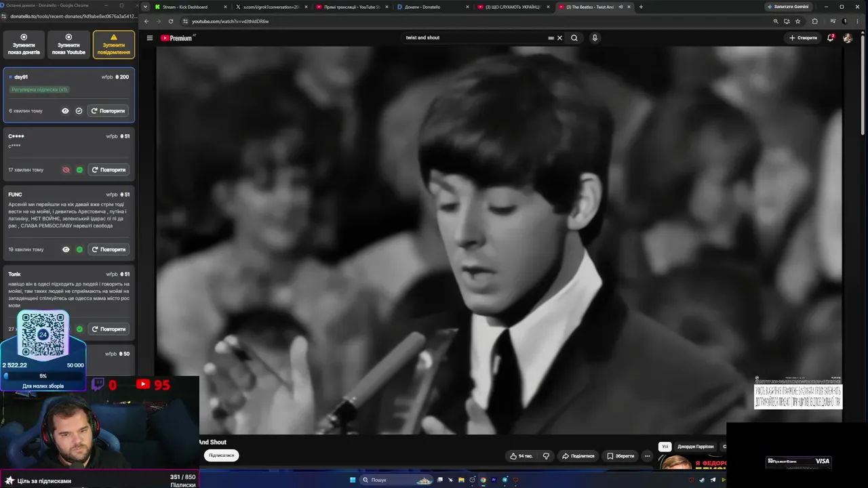
Task: View site information icon in address bar
Action: coord(185,21)
